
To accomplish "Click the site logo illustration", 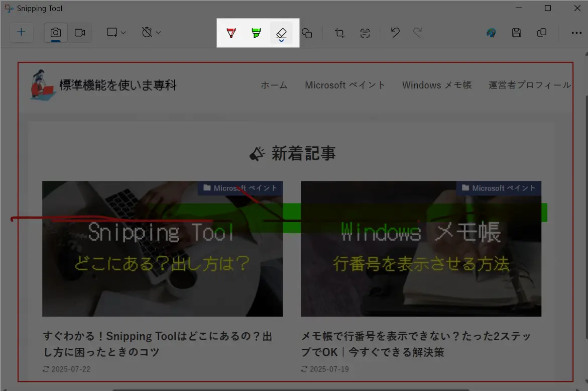I will click(43, 85).
